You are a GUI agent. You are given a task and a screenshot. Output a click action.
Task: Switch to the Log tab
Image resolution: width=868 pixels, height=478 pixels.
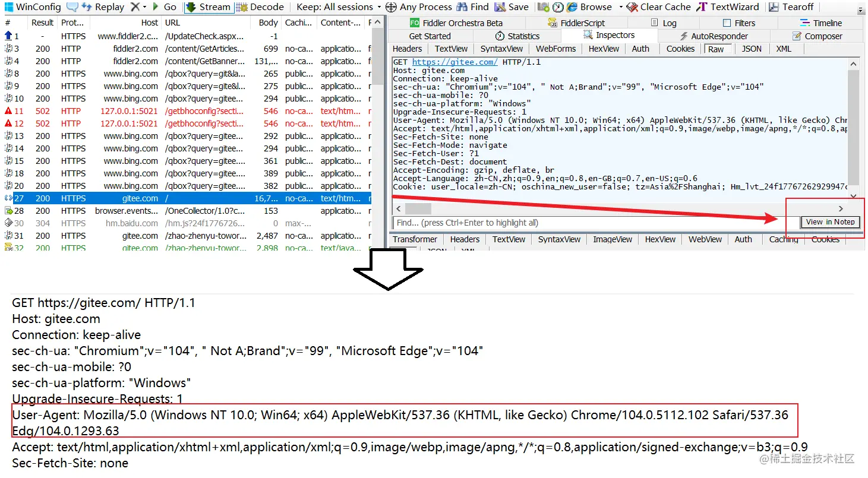pyautogui.click(x=663, y=23)
